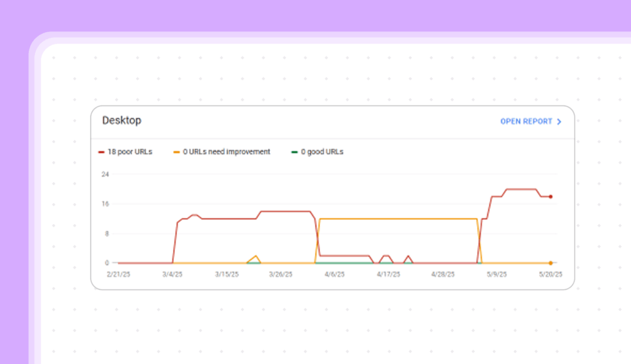This screenshot has height=364, width=631.
Task: Click the 5/20/25 date label
Action: pos(550,275)
